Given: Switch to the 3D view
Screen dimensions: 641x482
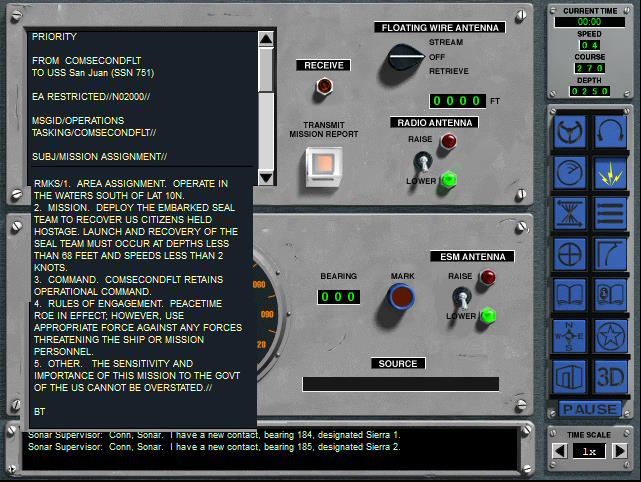Looking at the screenshot, I should tap(610, 377).
